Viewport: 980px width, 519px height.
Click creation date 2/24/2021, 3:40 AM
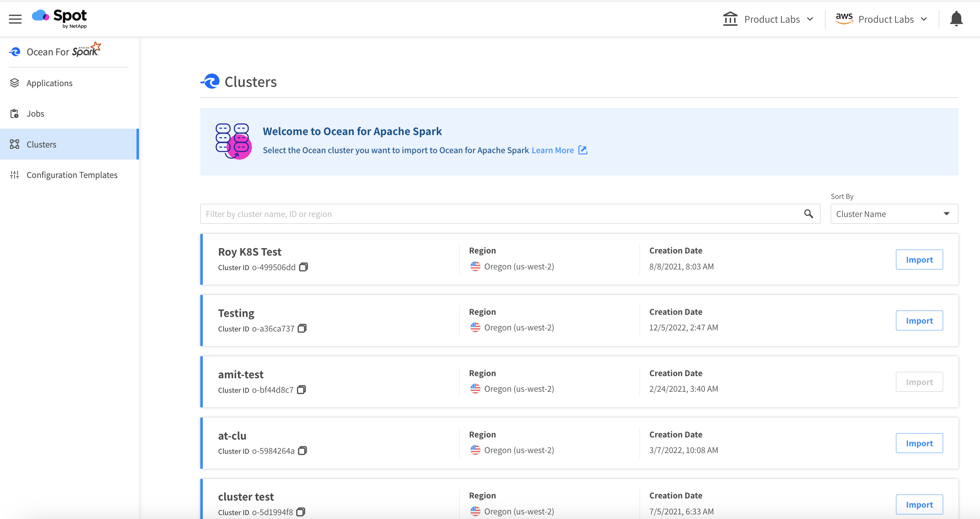coord(684,389)
